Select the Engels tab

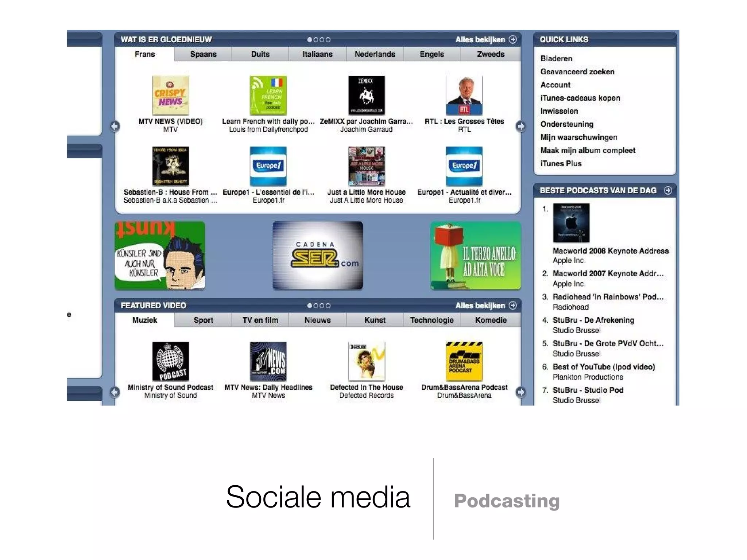pyautogui.click(x=432, y=54)
